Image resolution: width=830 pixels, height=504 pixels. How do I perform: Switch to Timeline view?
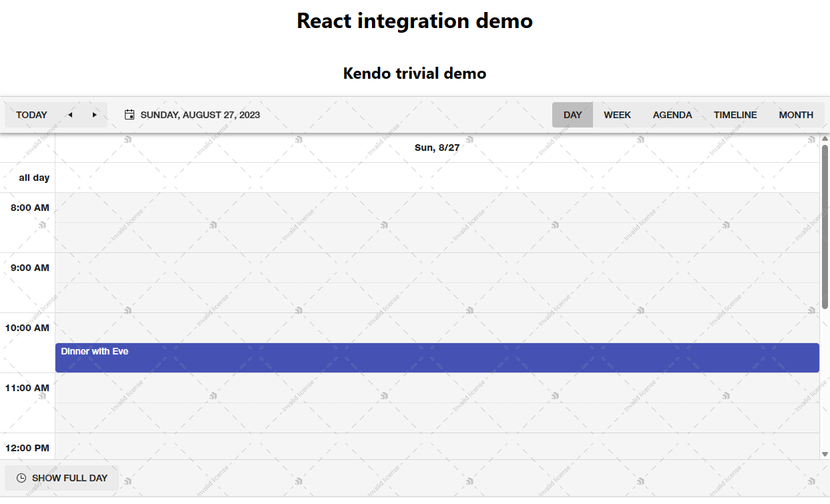pos(735,115)
